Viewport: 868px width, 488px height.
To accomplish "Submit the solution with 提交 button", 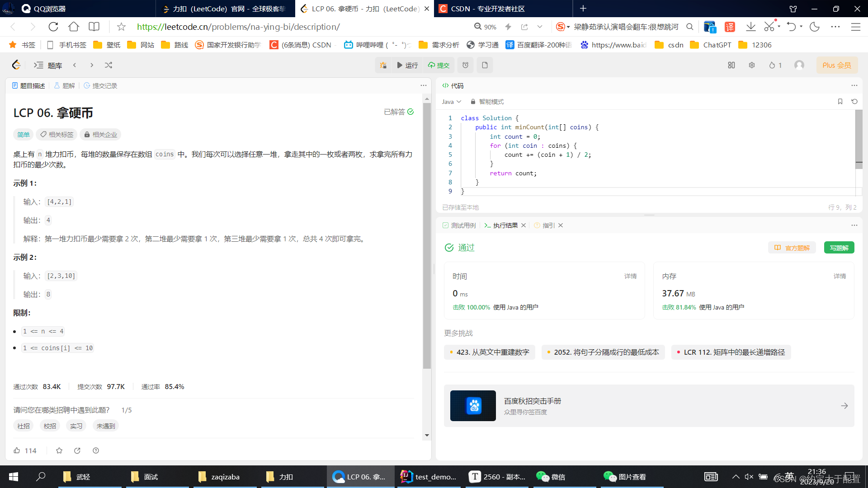I will tap(439, 65).
